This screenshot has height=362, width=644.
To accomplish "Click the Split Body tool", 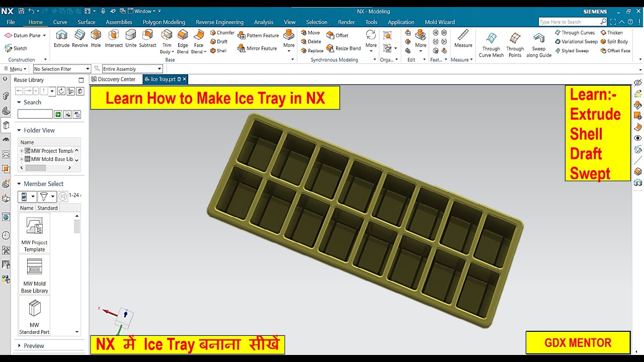I will tap(614, 42).
